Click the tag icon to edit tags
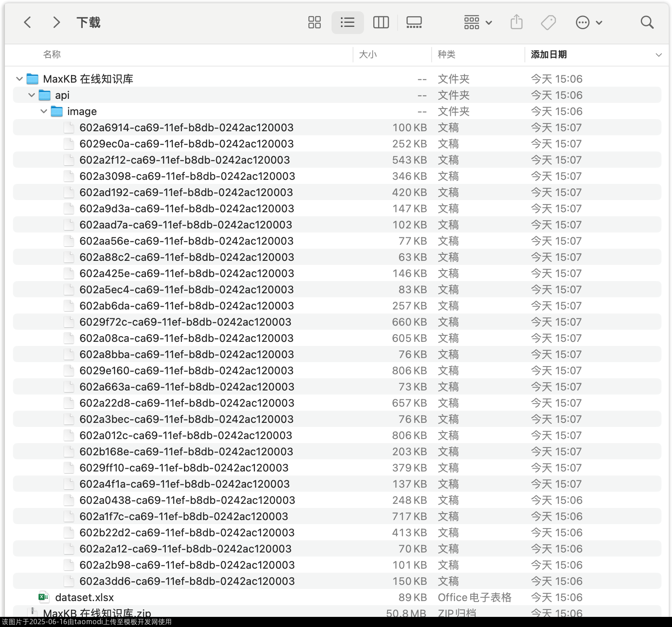The image size is (672, 627). [x=548, y=22]
